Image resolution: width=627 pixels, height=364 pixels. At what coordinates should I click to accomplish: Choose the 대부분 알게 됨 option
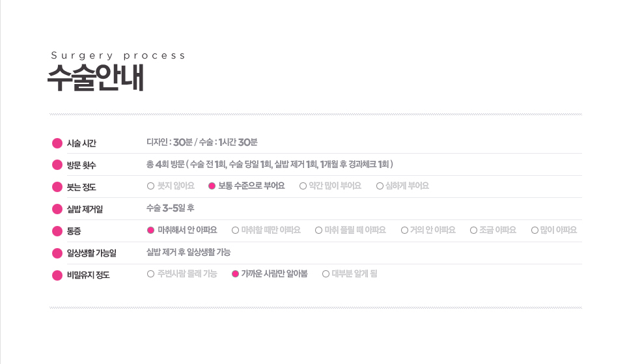326,274
